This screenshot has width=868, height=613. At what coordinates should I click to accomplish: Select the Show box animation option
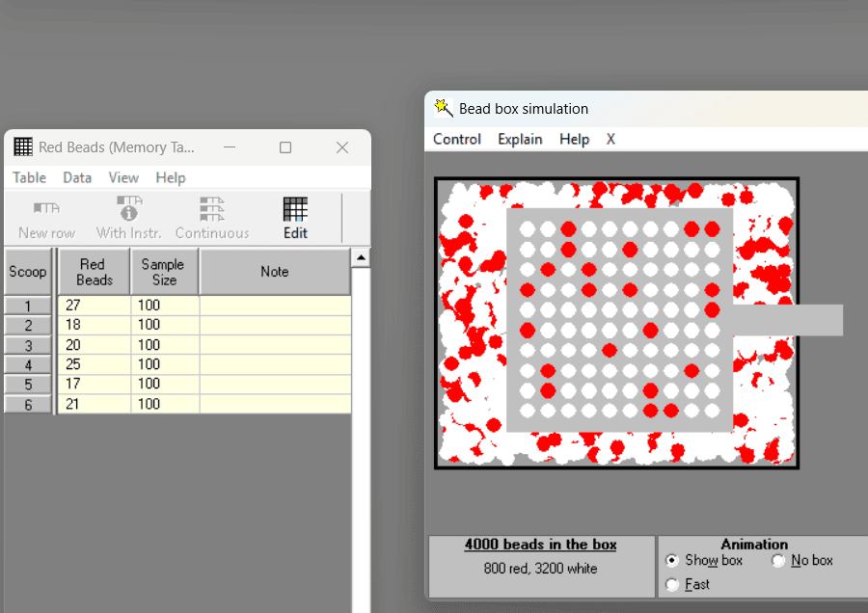point(672,560)
